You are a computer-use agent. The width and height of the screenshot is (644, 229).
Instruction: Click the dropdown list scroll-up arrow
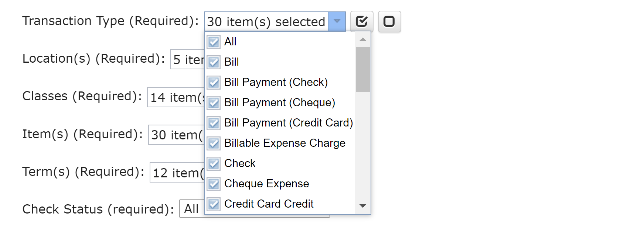363,39
